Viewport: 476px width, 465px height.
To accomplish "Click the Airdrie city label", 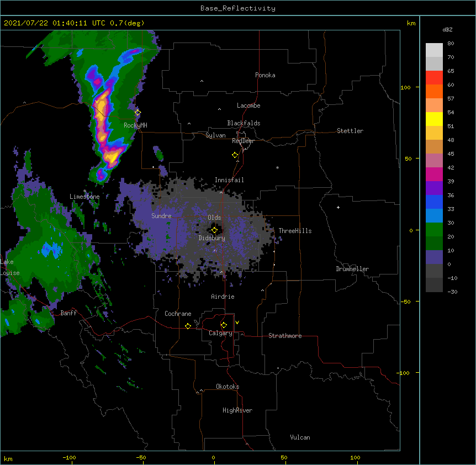I will click(x=223, y=297).
